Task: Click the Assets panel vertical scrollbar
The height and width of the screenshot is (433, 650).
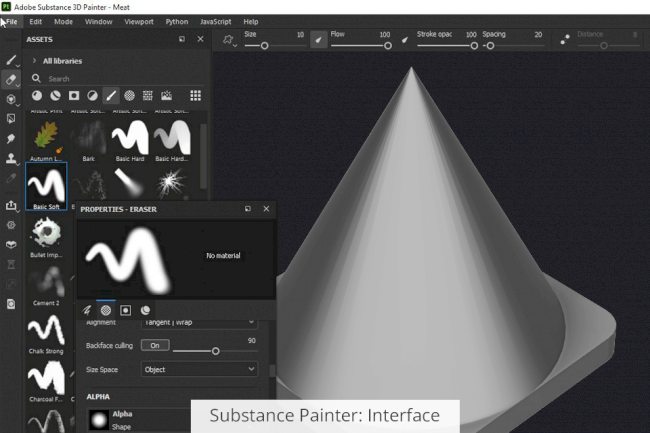Action: 203,156
